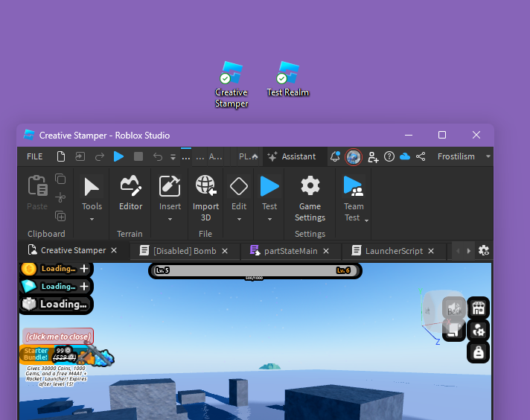Click the plus button beside the coins counter
This screenshot has height=420, width=530.
(x=84, y=269)
